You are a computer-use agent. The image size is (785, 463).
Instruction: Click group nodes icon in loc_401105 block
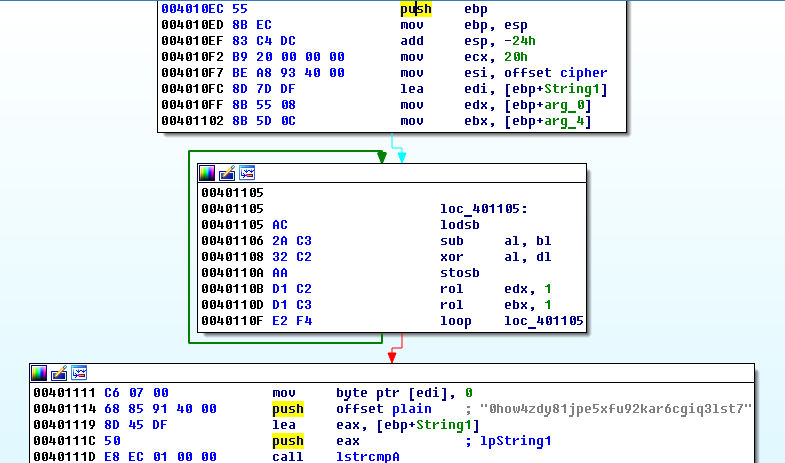tap(247, 173)
